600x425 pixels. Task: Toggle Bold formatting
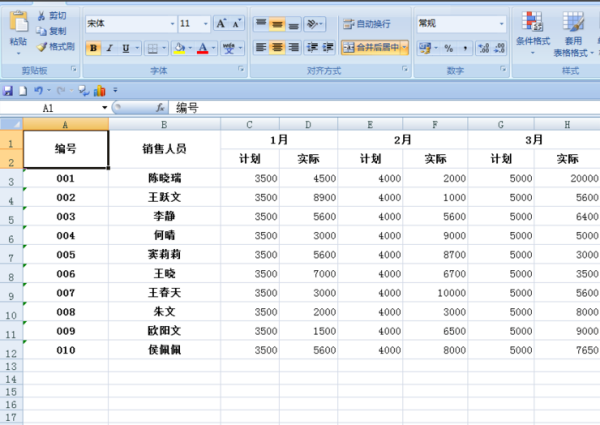pos(94,47)
